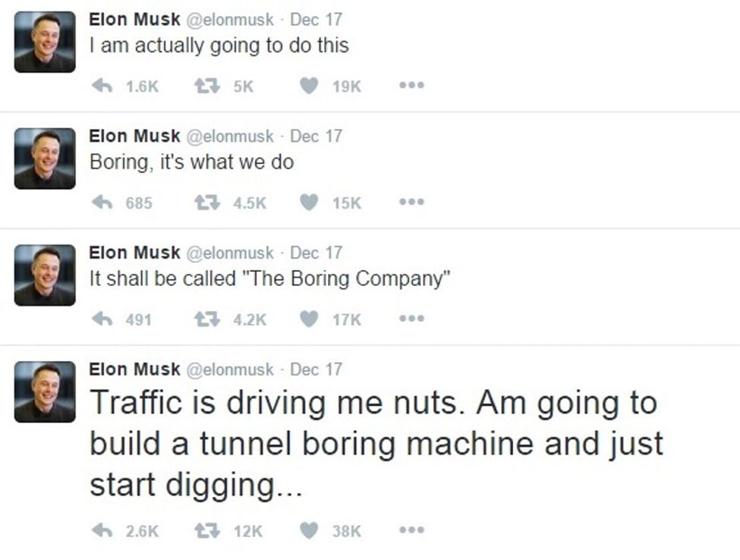Click the avatar on the "Traffic is driving" tweet

point(45,392)
